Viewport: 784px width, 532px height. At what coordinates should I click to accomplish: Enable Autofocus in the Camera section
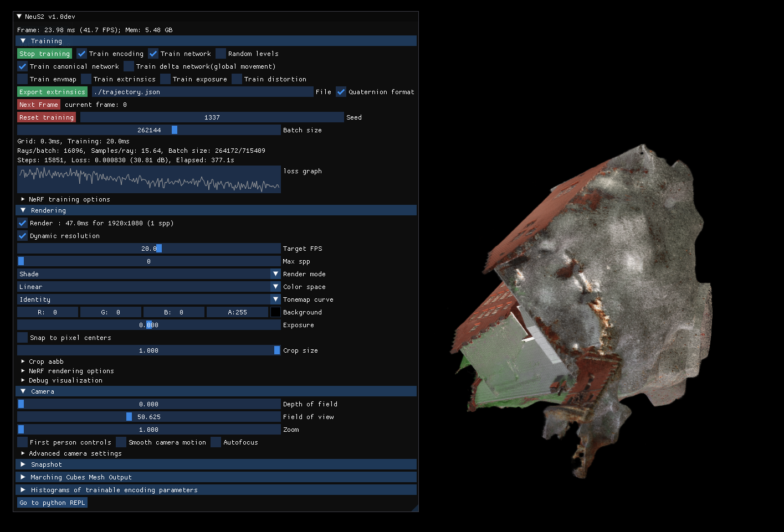pos(216,442)
